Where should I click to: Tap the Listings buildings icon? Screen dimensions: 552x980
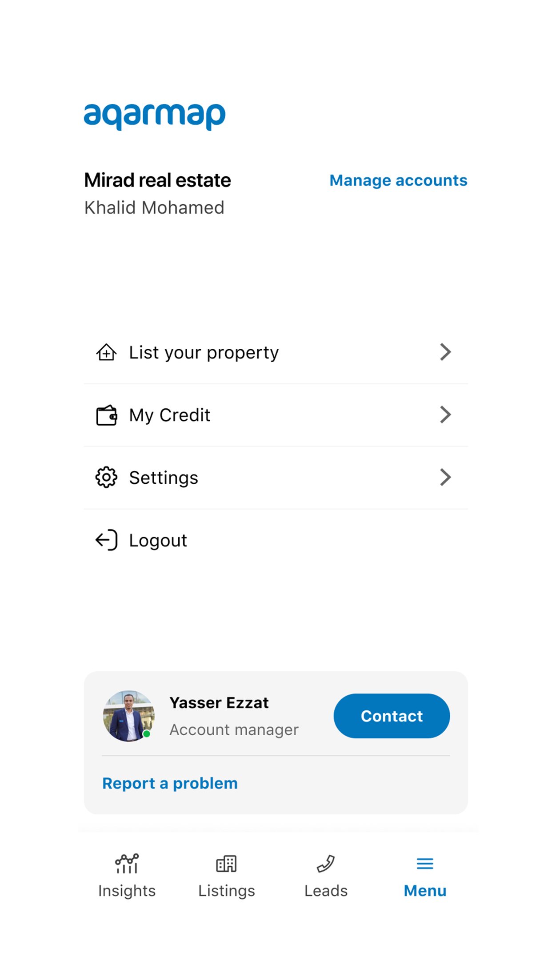pos(226,864)
